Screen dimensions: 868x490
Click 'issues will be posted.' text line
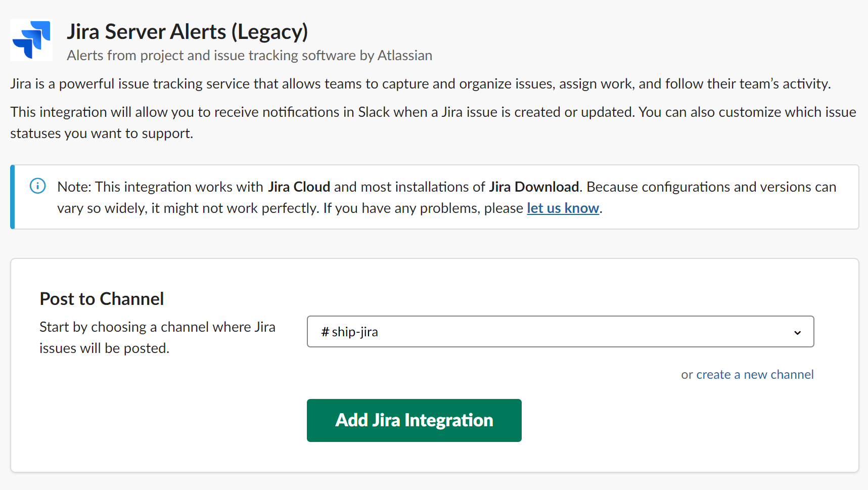104,348
